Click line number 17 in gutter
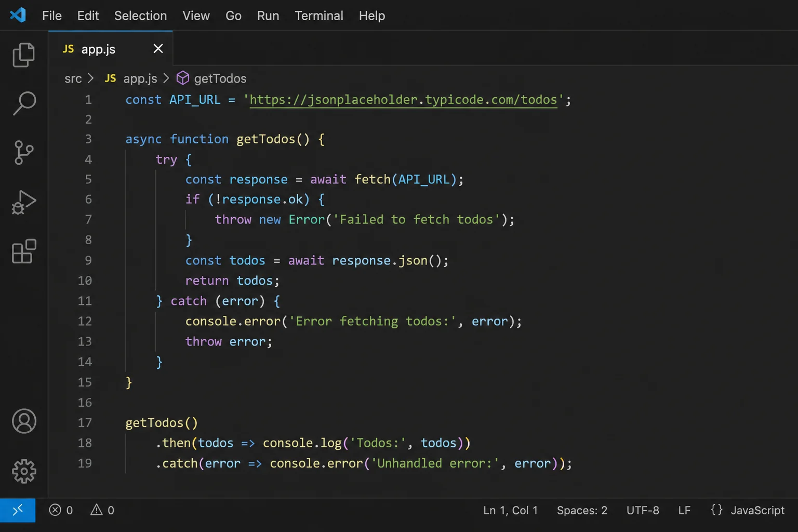798x532 pixels. pyautogui.click(x=85, y=422)
